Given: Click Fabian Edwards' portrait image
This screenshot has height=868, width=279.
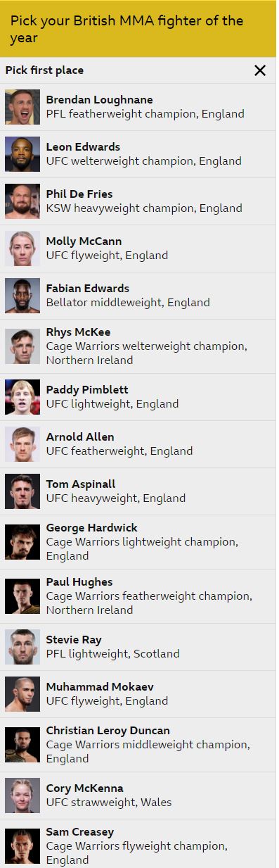Looking at the screenshot, I should point(22,296).
